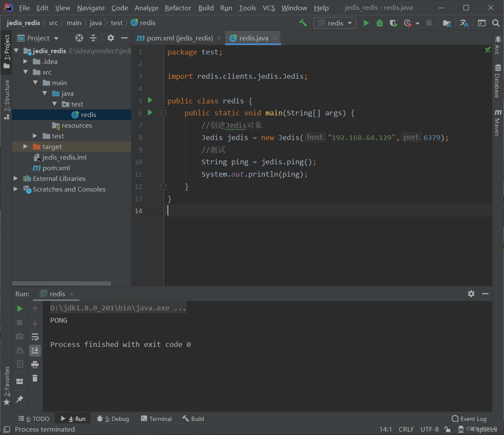The width and height of the screenshot is (504, 435).
Task: Collapse the test package under java
Action: [x=55, y=104]
